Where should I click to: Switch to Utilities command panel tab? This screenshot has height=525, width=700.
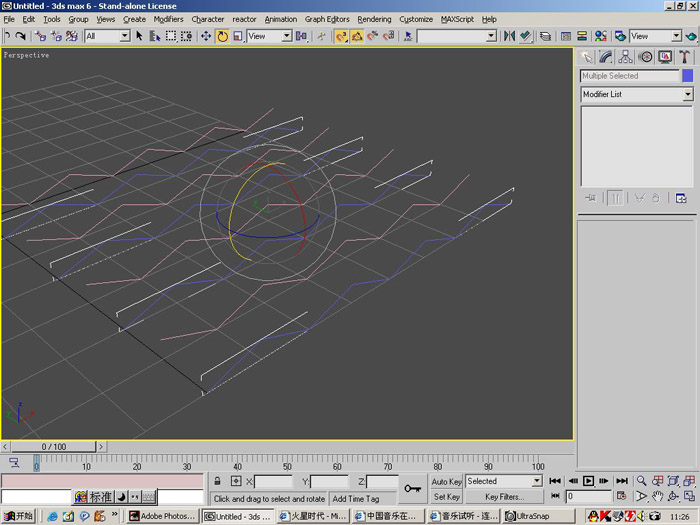click(x=684, y=57)
